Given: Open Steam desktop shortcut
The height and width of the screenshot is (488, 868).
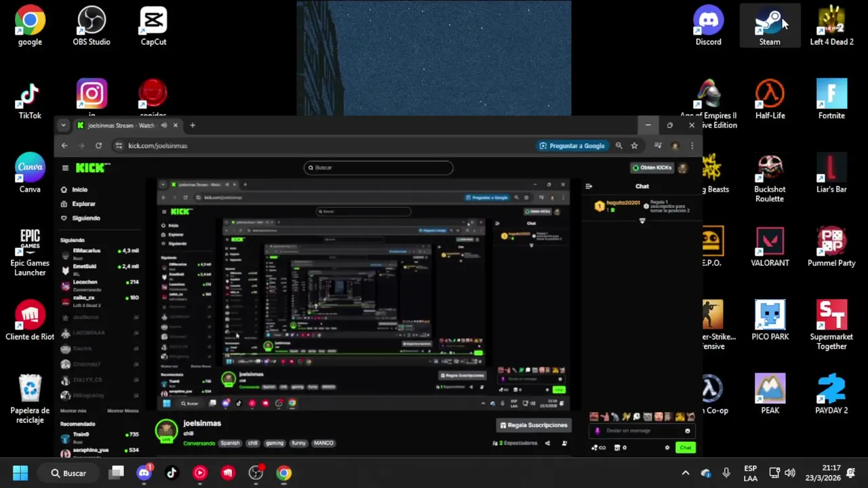Looking at the screenshot, I should pos(770,26).
